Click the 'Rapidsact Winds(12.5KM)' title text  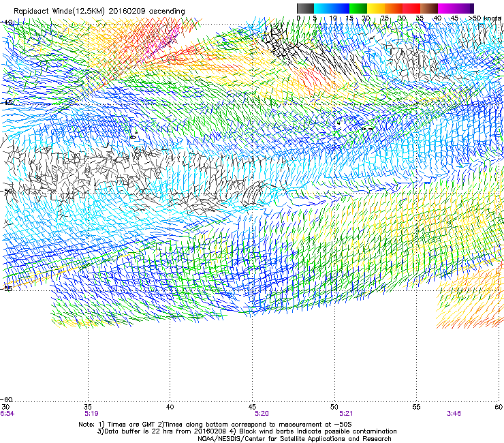pos(59,12)
